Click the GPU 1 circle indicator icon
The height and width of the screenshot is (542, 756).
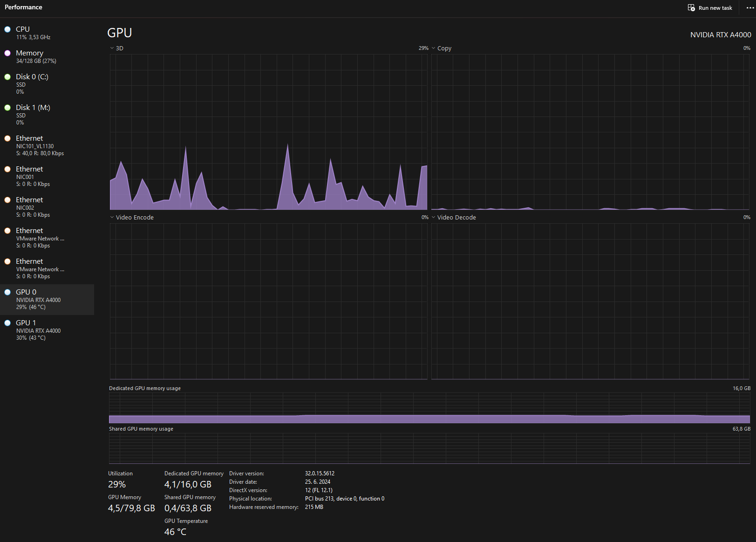(7, 323)
